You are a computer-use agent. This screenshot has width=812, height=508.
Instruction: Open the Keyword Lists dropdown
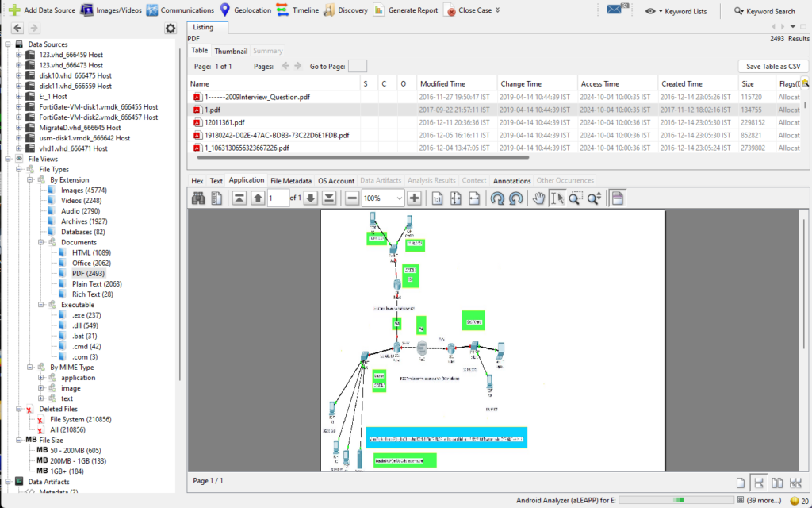(x=677, y=11)
